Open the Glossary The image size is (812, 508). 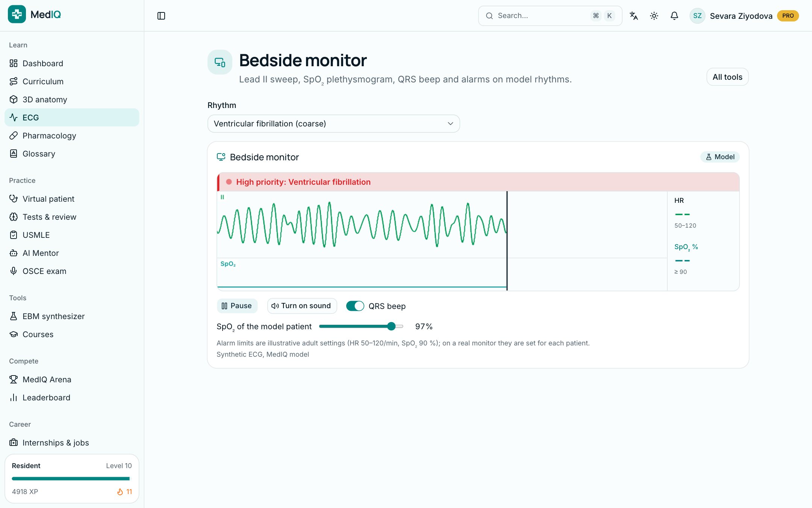72,154
